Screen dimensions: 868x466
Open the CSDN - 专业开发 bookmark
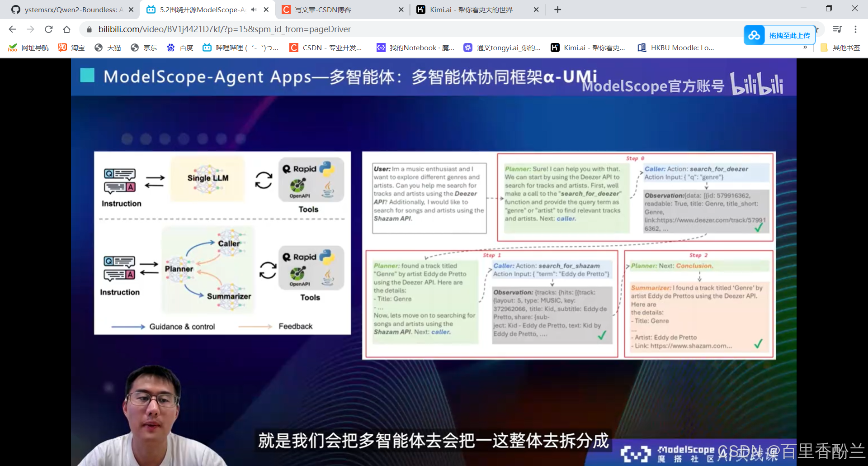(x=326, y=48)
